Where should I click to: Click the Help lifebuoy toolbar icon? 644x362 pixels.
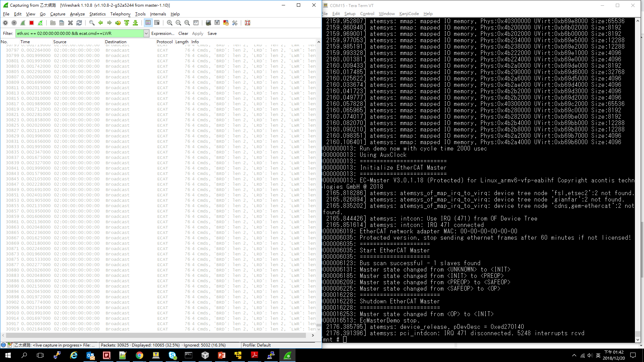248,23
